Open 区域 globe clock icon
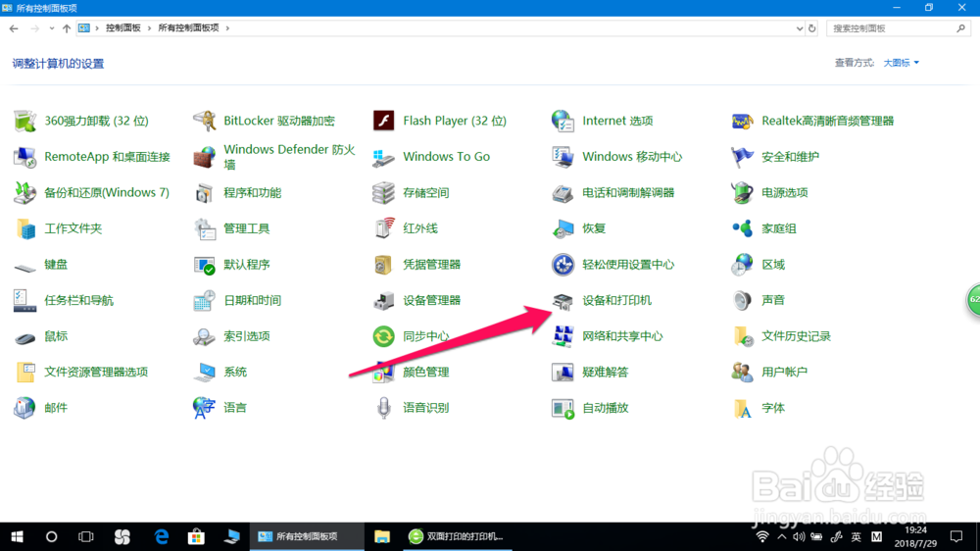Image resolution: width=980 pixels, height=551 pixels. (742, 265)
